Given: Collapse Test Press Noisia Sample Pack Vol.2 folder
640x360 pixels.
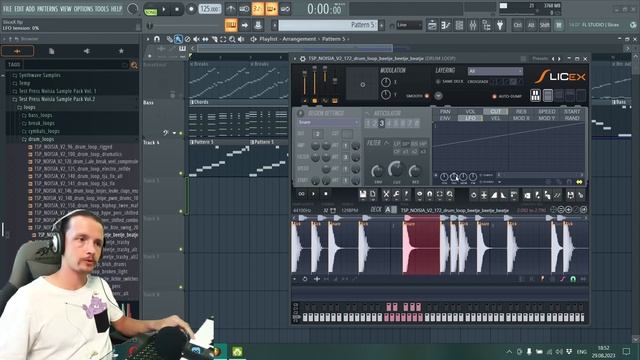Looking at the screenshot, I should [53, 99].
